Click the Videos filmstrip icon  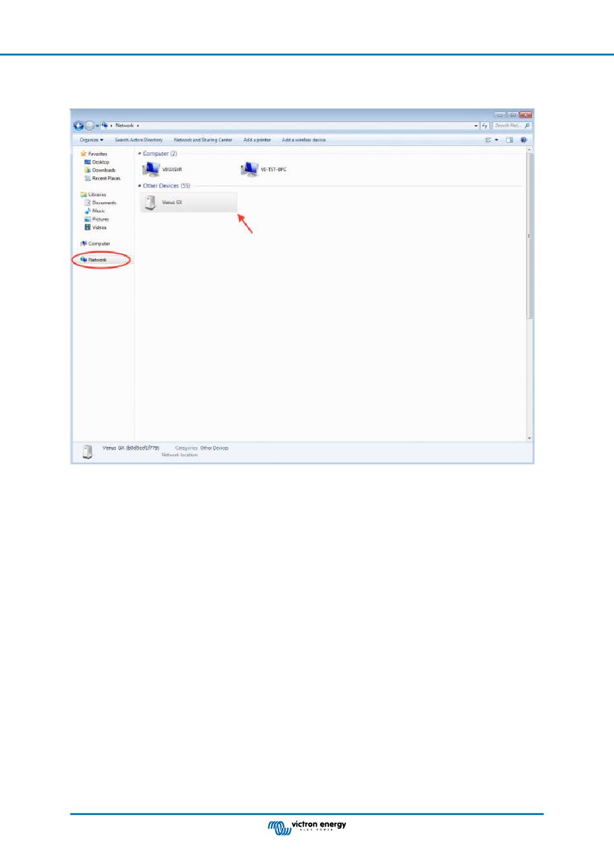tap(88, 227)
